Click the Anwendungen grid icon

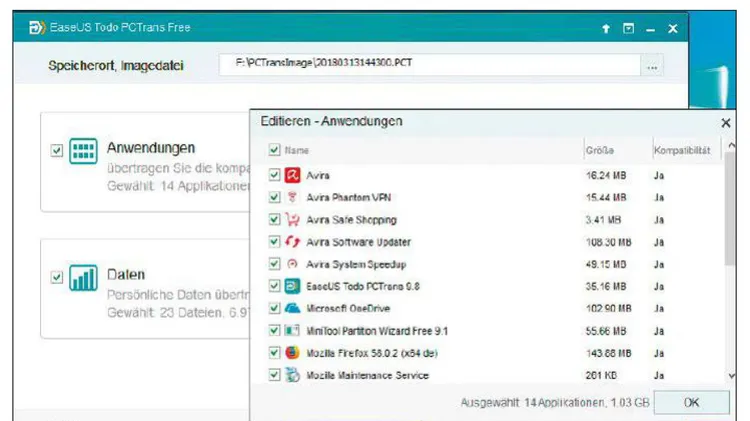coord(83,151)
